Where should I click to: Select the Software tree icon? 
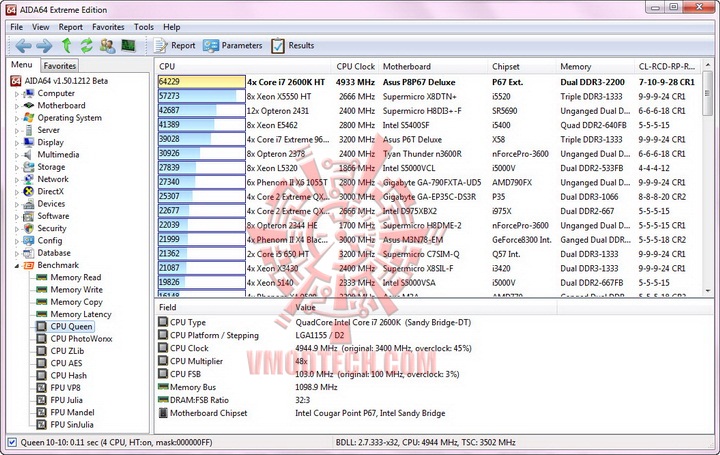click(x=29, y=216)
